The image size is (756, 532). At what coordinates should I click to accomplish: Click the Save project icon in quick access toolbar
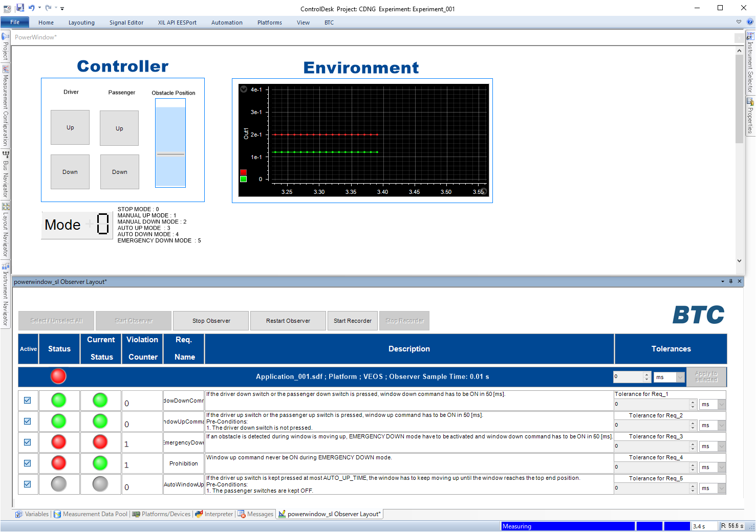pos(20,8)
